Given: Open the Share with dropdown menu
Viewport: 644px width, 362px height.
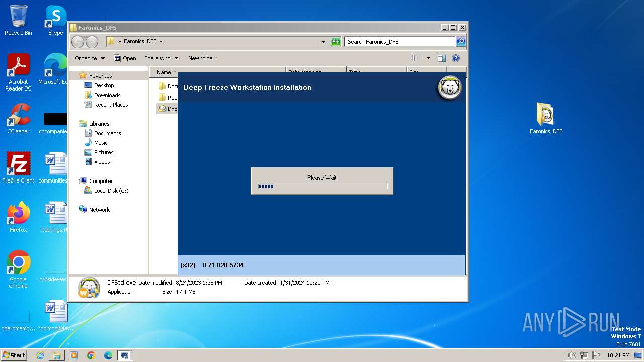Looking at the screenshot, I should click(x=161, y=58).
